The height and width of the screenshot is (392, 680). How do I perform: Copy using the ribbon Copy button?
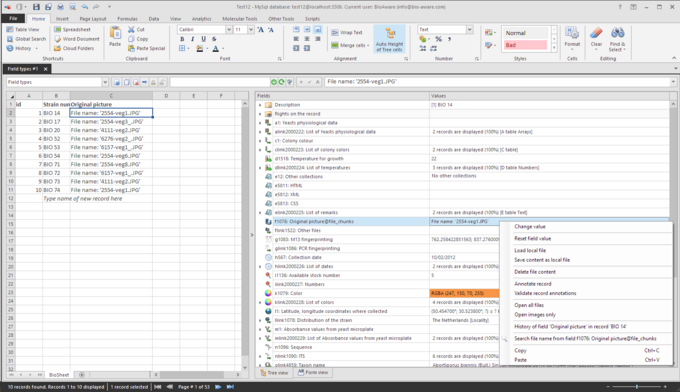coord(138,39)
